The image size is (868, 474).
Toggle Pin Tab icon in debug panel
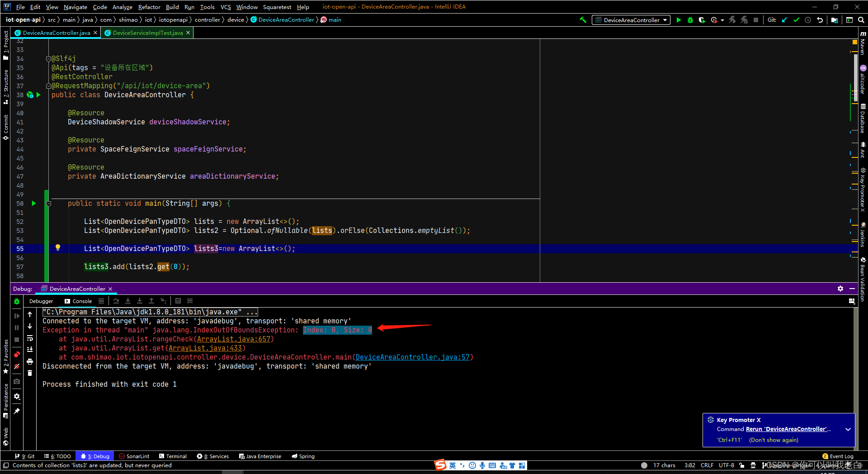(x=17, y=411)
